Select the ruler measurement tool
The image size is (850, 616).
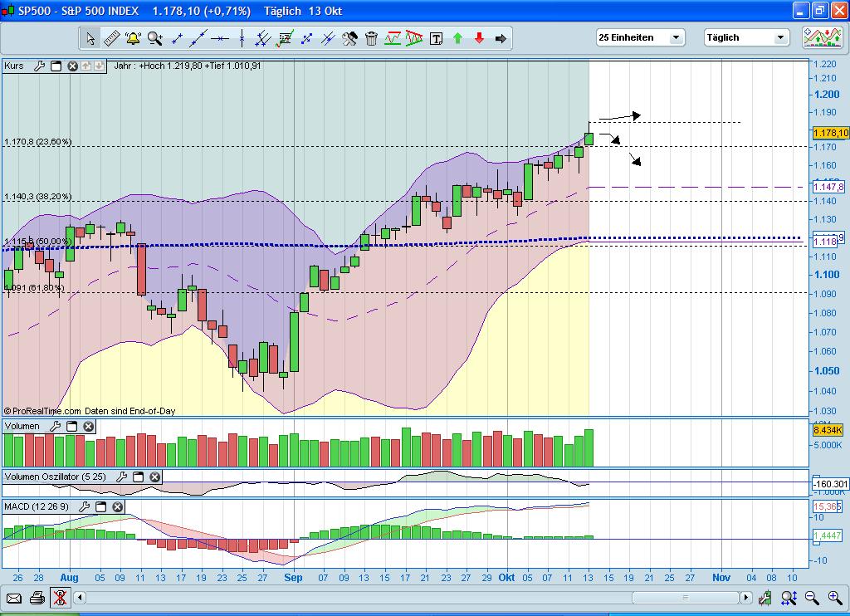click(x=112, y=38)
